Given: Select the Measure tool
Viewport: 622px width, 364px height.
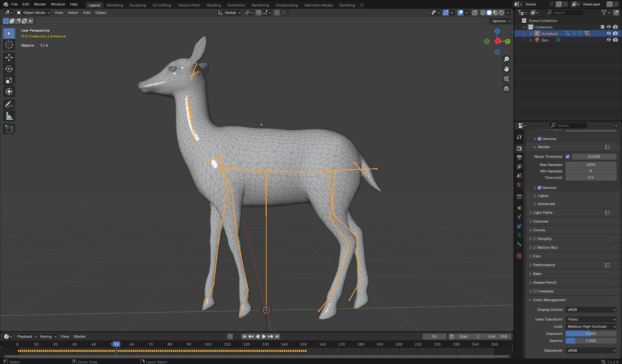Looking at the screenshot, I should pos(9,116).
